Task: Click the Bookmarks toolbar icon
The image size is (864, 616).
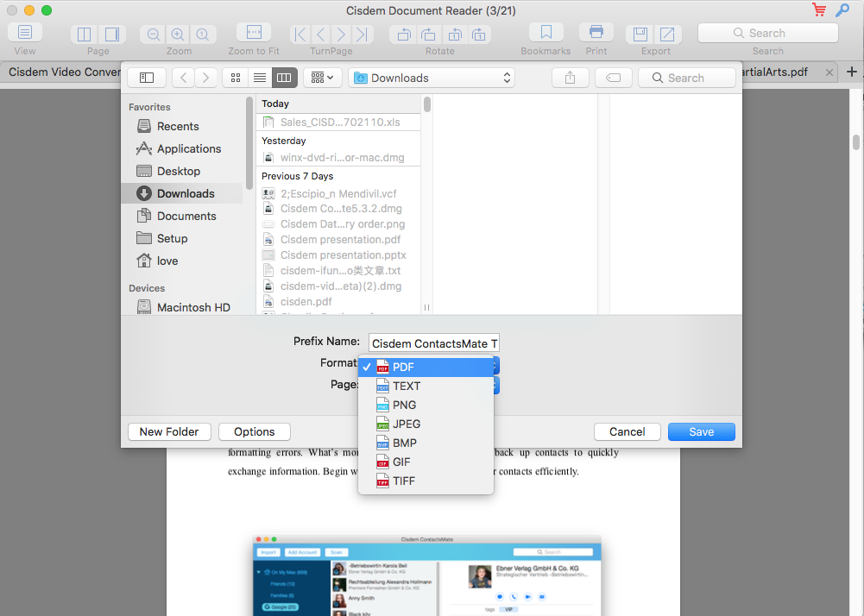Action: point(546,34)
